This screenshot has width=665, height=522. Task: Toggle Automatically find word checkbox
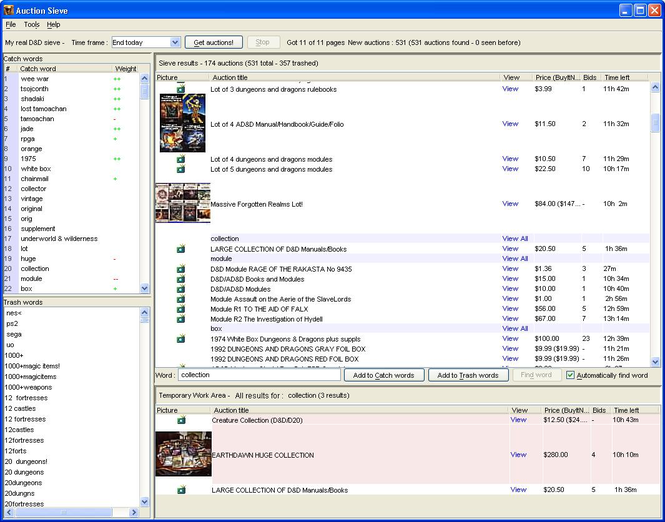click(x=570, y=375)
